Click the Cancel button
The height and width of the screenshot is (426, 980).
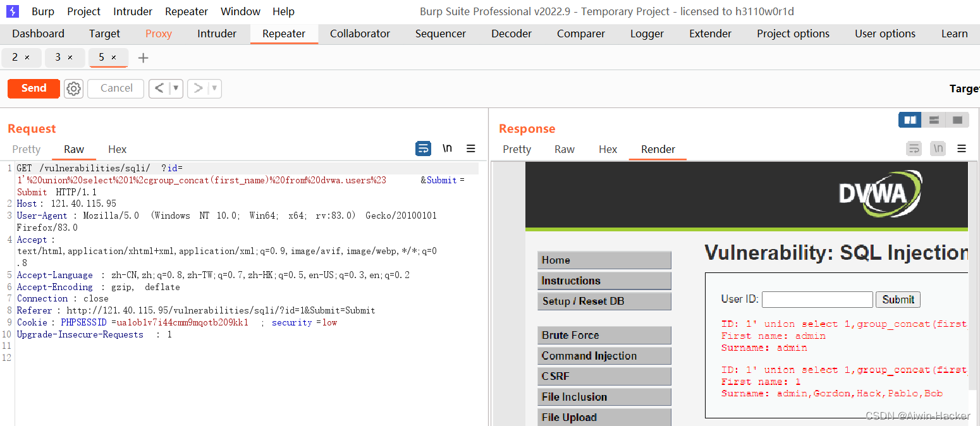pyautogui.click(x=117, y=88)
